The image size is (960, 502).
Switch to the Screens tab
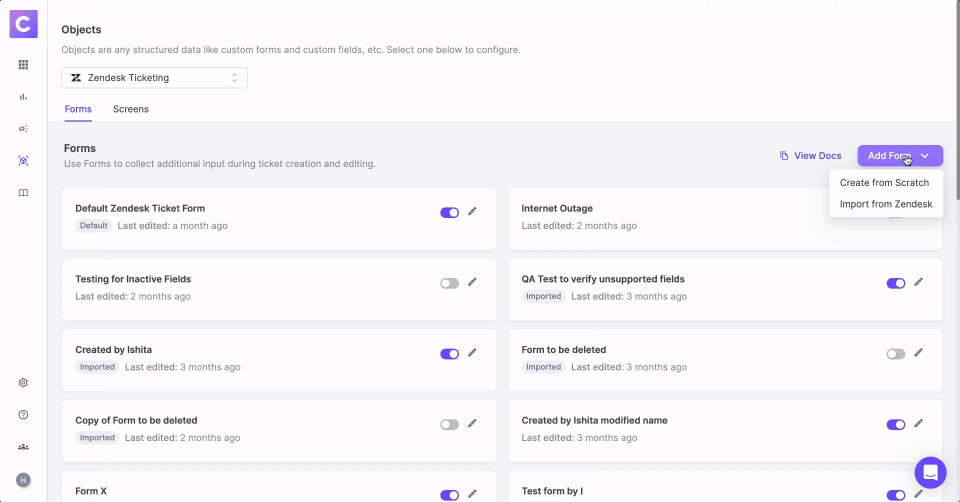click(x=131, y=109)
